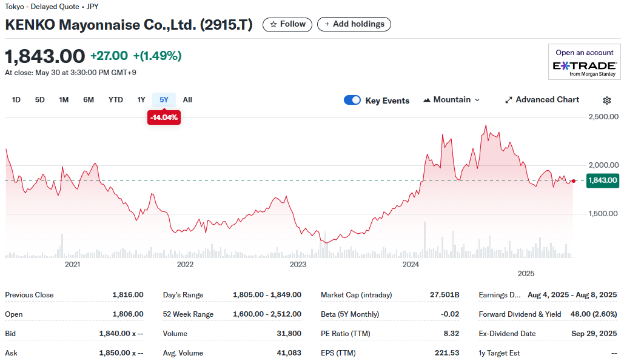Switch to the 6M range

[89, 100]
